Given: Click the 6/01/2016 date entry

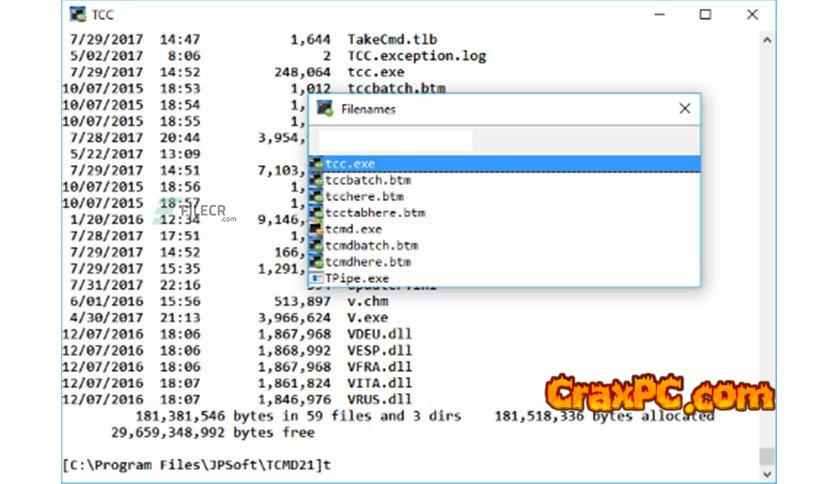Looking at the screenshot, I should click(x=107, y=301).
